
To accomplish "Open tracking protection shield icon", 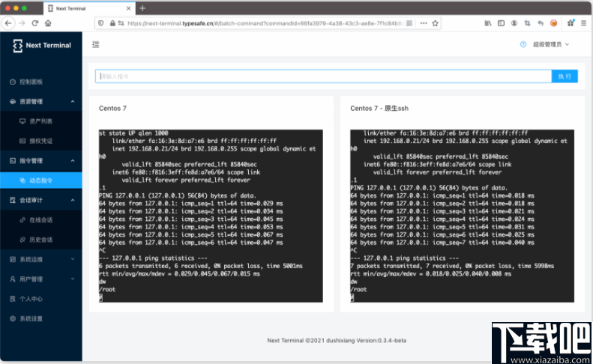I will tap(100, 23).
